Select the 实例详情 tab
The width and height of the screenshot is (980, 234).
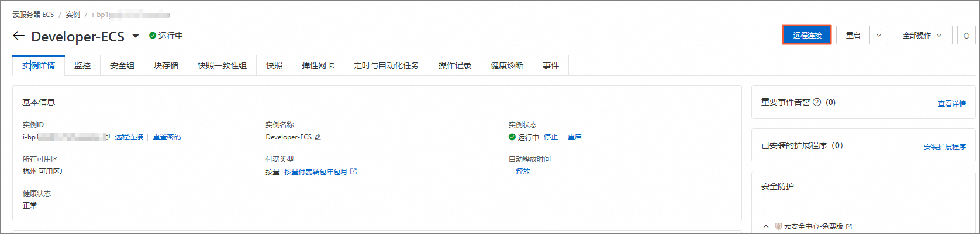pyautogui.click(x=39, y=65)
